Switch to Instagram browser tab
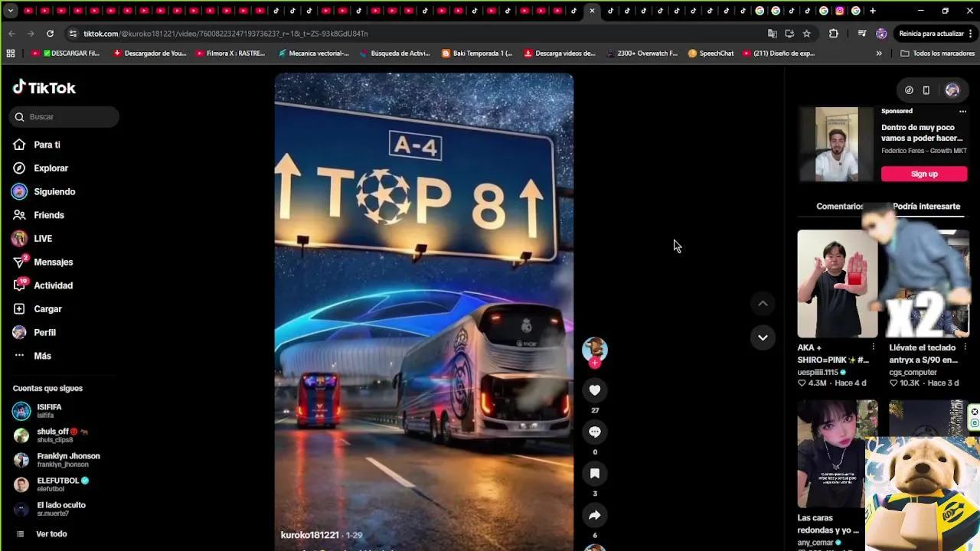 point(840,11)
